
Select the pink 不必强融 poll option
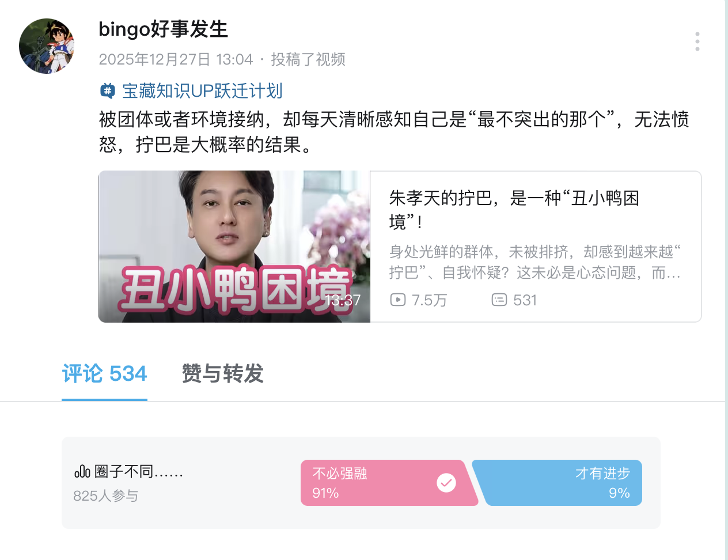(369, 483)
